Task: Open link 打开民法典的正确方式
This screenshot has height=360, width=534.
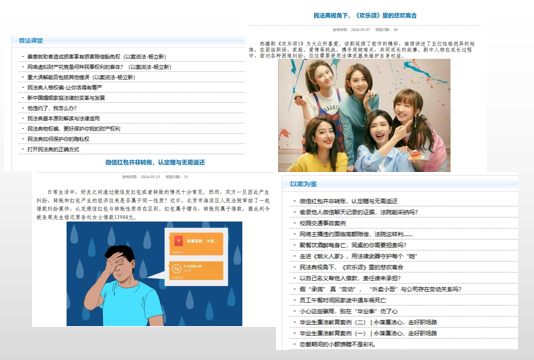Action: [53, 149]
